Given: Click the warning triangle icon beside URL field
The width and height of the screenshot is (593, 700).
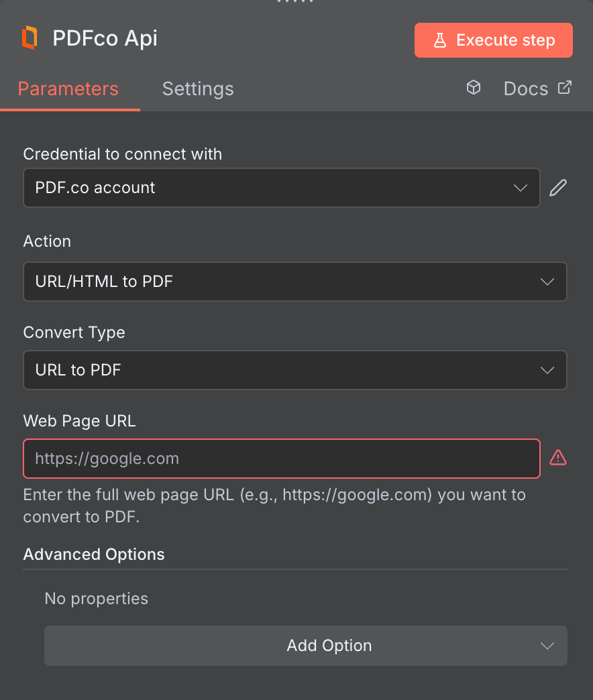Looking at the screenshot, I should click(x=558, y=458).
